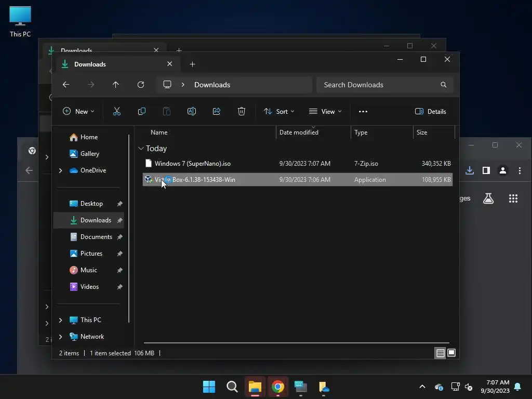Select Downloads in navigation pane

89,220
